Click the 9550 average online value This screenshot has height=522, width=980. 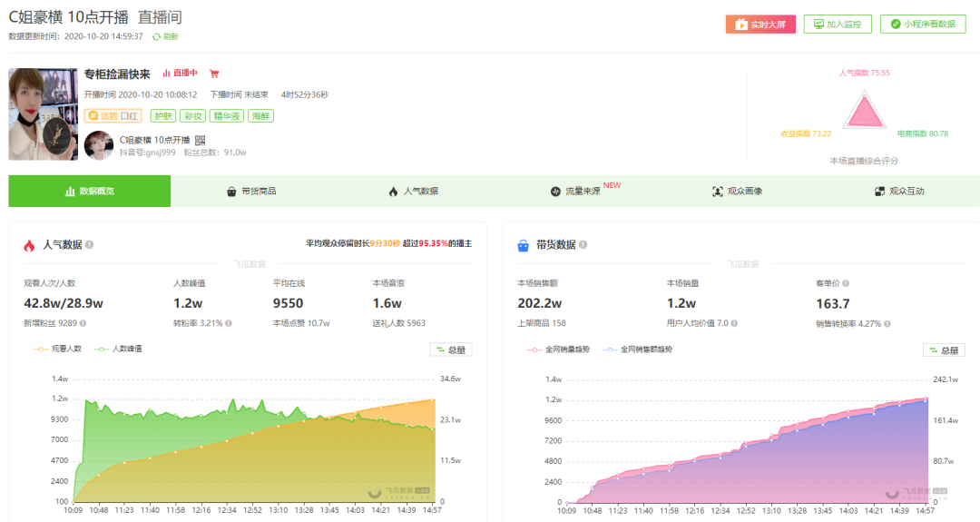pyautogui.click(x=289, y=303)
